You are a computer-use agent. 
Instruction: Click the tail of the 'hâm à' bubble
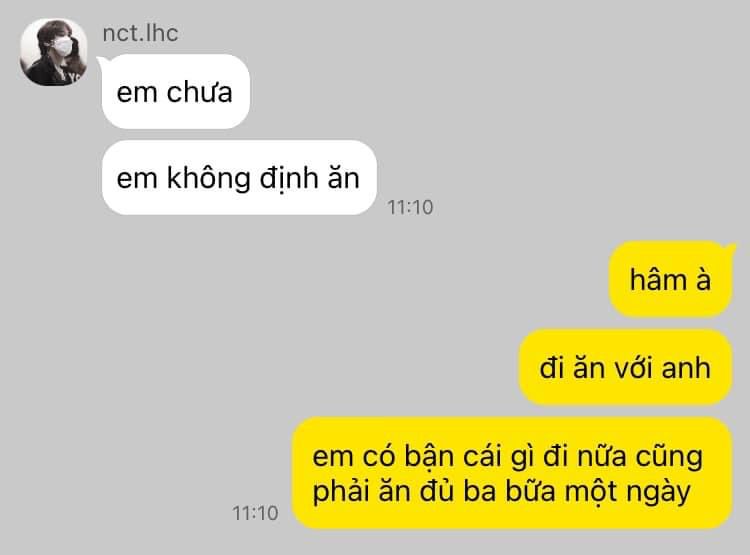[730, 247]
